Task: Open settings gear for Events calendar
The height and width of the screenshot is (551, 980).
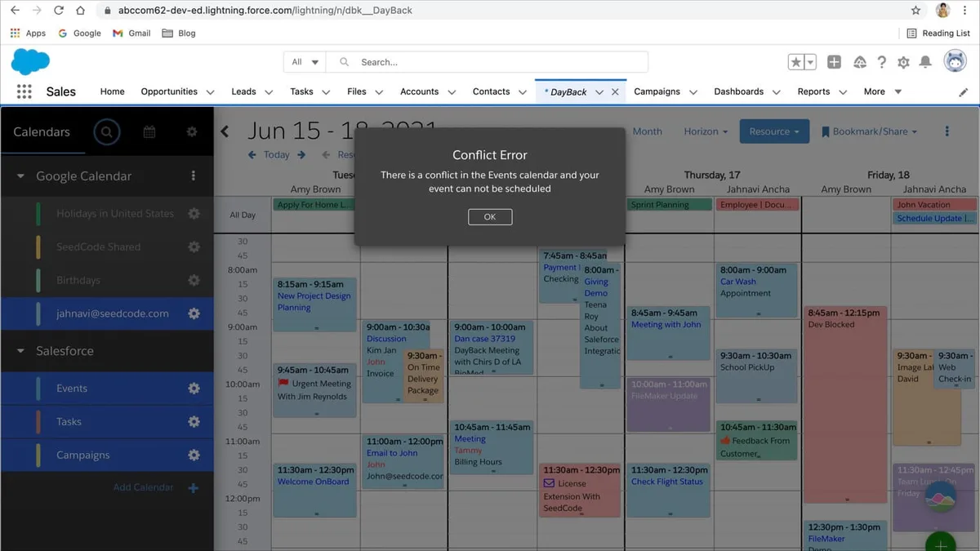Action: pyautogui.click(x=194, y=389)
